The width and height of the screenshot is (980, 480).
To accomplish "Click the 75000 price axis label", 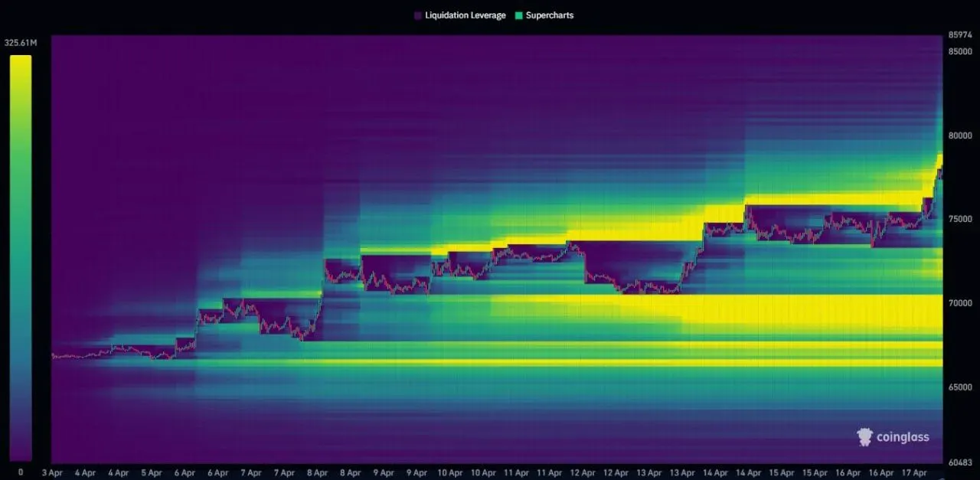I will pyautogui.click(x=960, y=219).
